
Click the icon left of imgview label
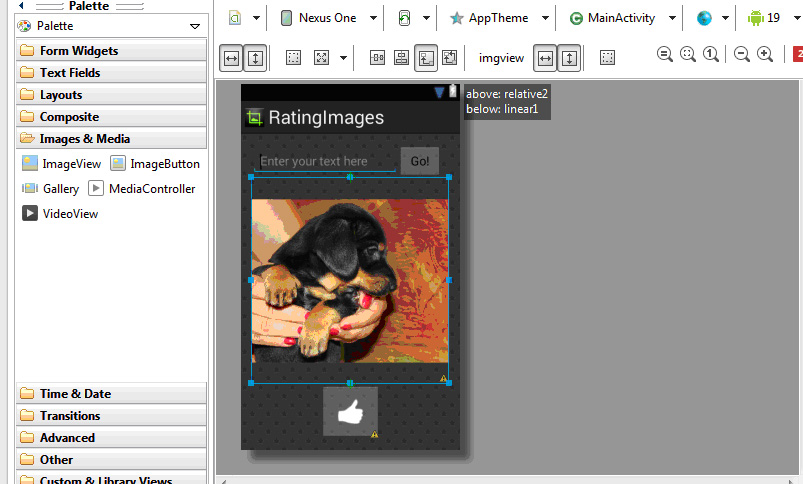pos(450,57)
